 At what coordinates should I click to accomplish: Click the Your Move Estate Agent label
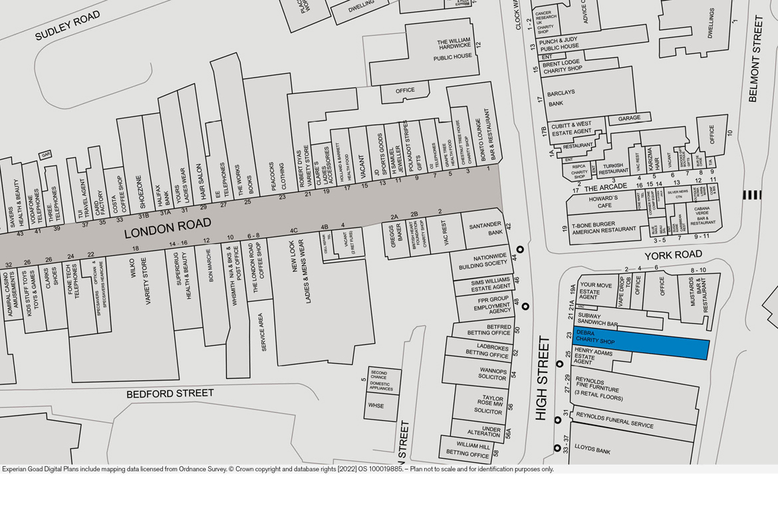[596, 291]
